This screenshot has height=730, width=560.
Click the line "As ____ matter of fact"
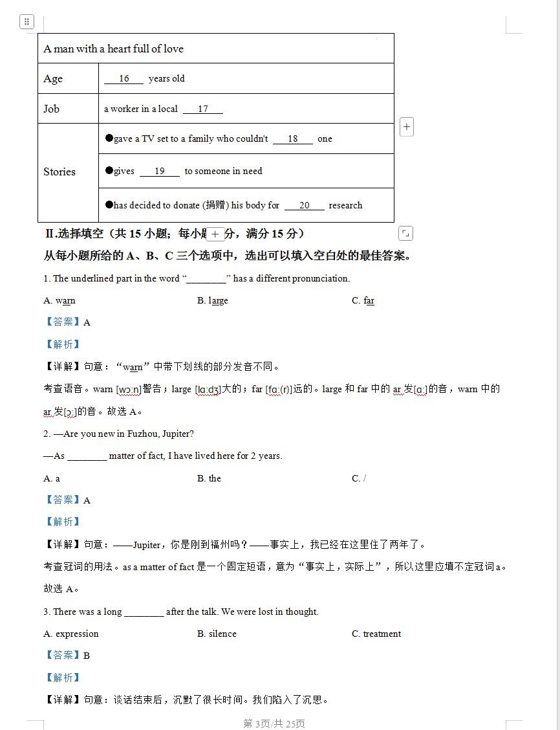(x=163, y=456)
